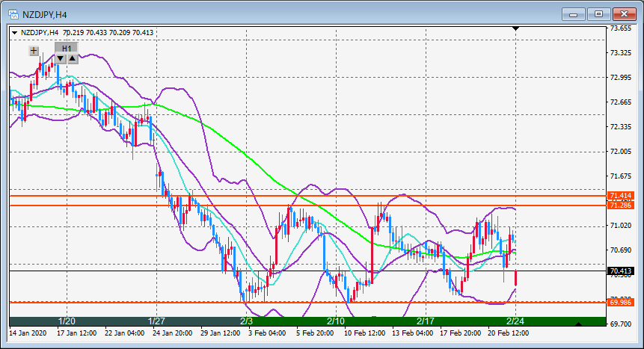Click the chart shift triangle marker at top
This screenshot has height=349, width=644.
click(x=516, y=28)
